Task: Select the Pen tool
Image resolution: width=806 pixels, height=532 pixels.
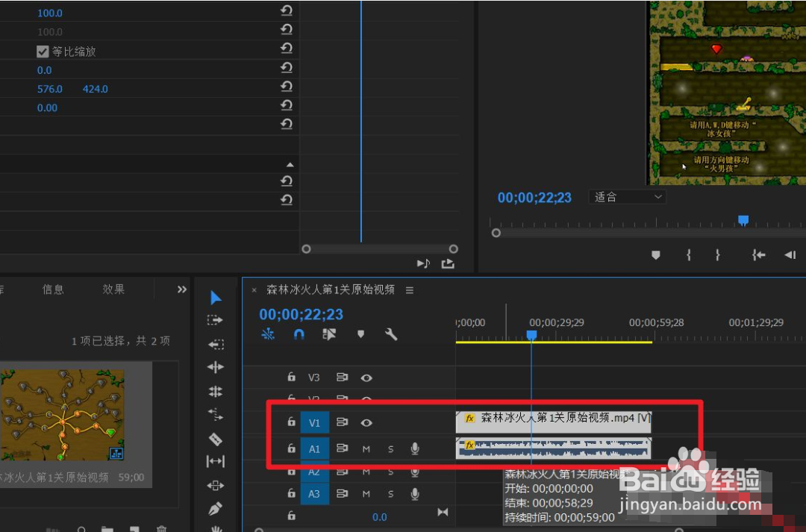Action: 216,508
